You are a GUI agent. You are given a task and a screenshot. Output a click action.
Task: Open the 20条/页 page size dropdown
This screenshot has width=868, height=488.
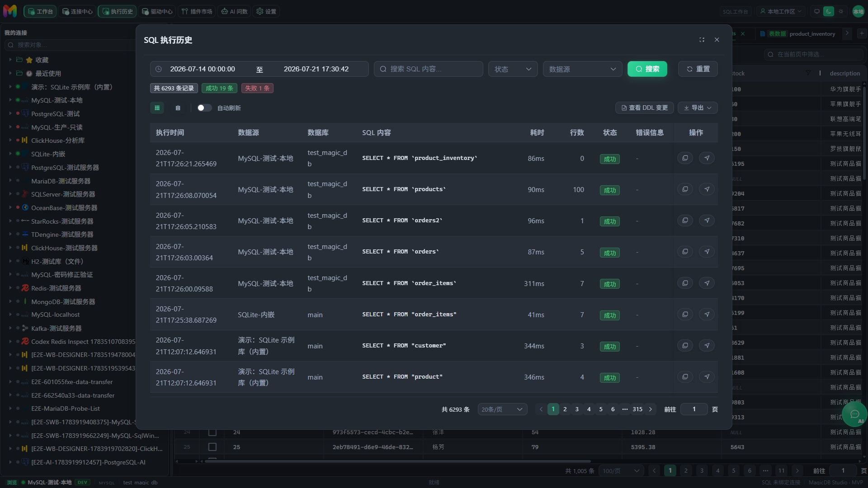[502, 409]
